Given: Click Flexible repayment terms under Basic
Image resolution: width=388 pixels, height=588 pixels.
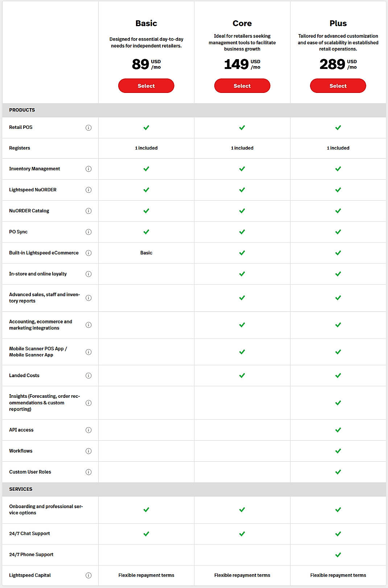Looking at the screenshot, I should 146,575.
